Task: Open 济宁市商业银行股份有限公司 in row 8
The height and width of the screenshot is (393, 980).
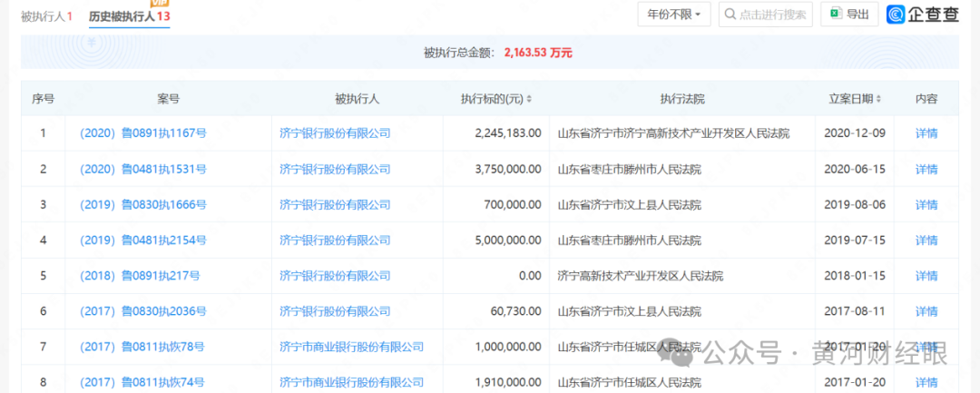Action: point(352,382)
